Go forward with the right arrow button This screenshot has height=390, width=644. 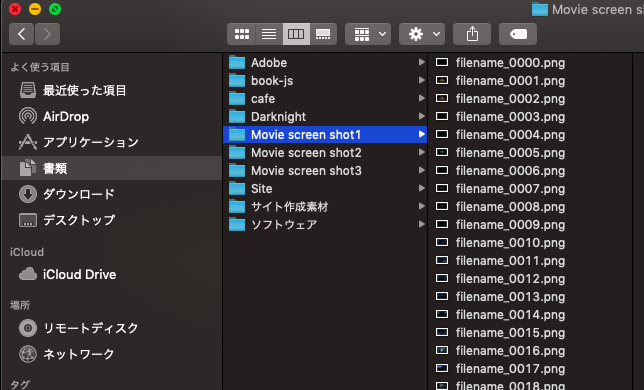[47, 34]
